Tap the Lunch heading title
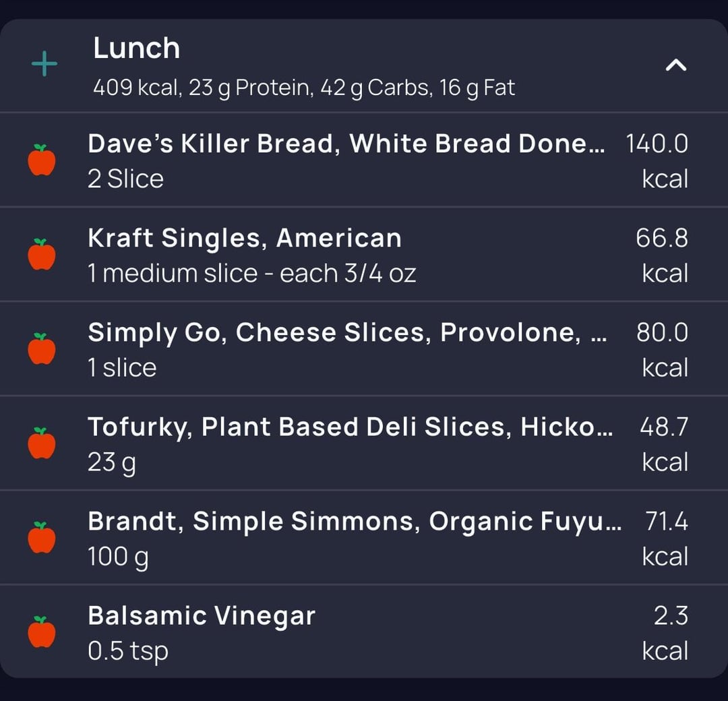The width and height of the screenshot is (728, 701). click(137, 49)
